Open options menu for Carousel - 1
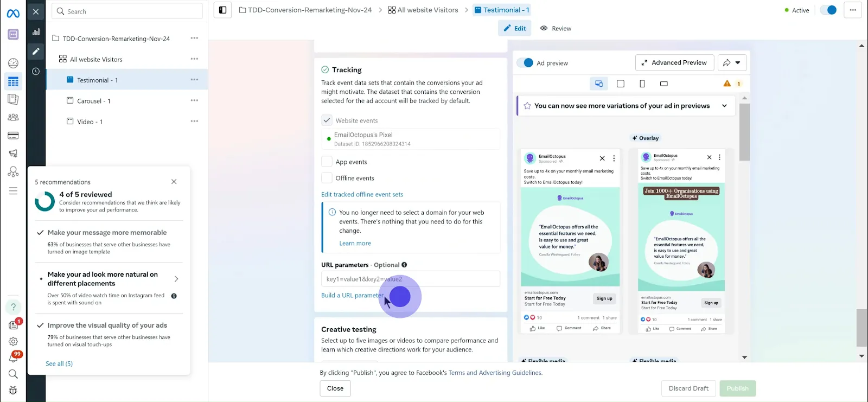The image size is (868, 402). [x=194, y=100]
